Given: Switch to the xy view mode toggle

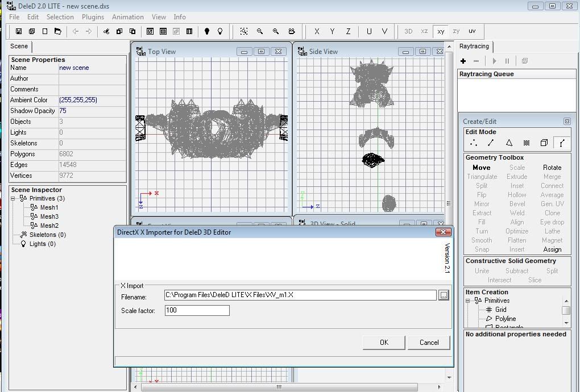Looking at the screenshot, I should click(x=441, y=31).
